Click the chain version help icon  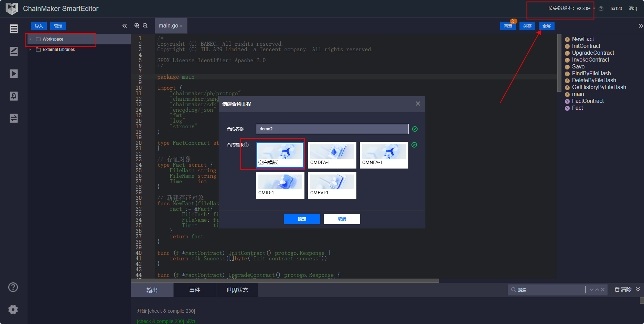pyautogui.click(x=601, y=9)
